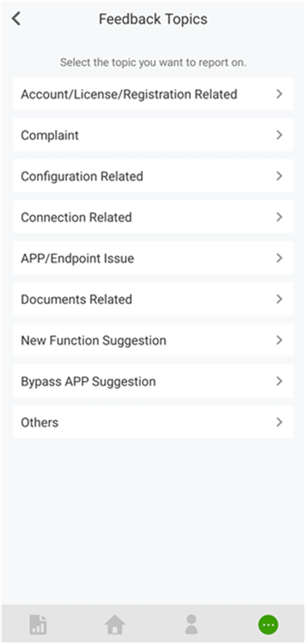Open arrow next to Documents Related
Image resolution: width=306 pixels, height=644 pixels.
(x=279, y=299)
